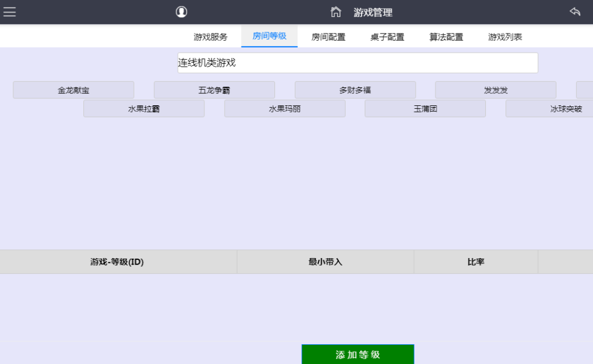Image resolution: width=593 pixels, height=364 pixels.
Task: Switch to the 桌子配置 tab
Action: point(387,36)
